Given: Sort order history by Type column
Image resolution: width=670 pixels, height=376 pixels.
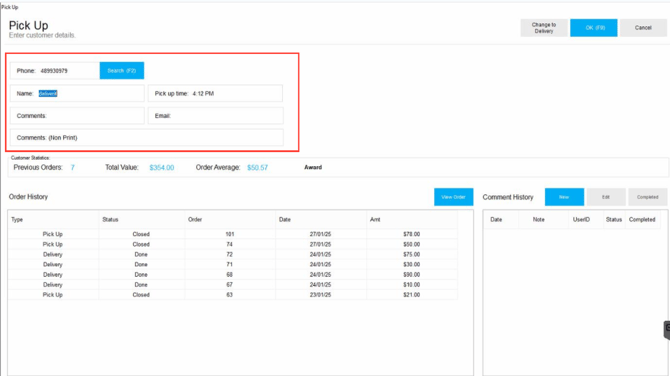Looking at the screenshot, I should tap(53, 220).
